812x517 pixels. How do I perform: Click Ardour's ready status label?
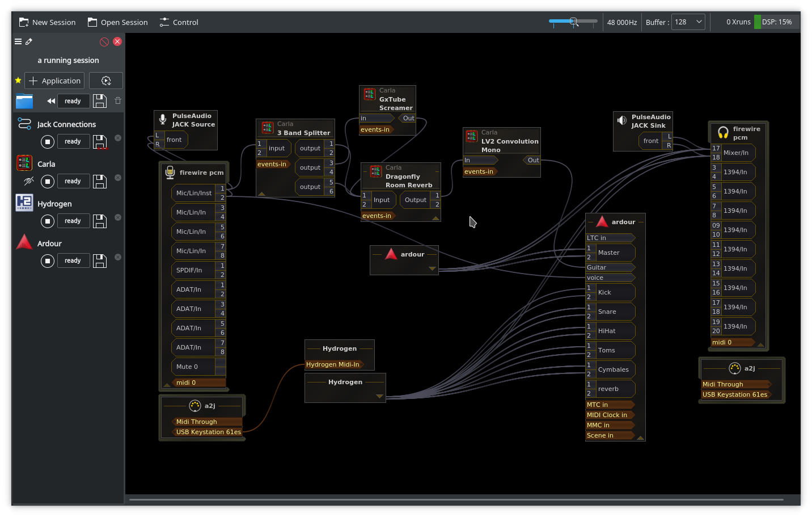73,260
